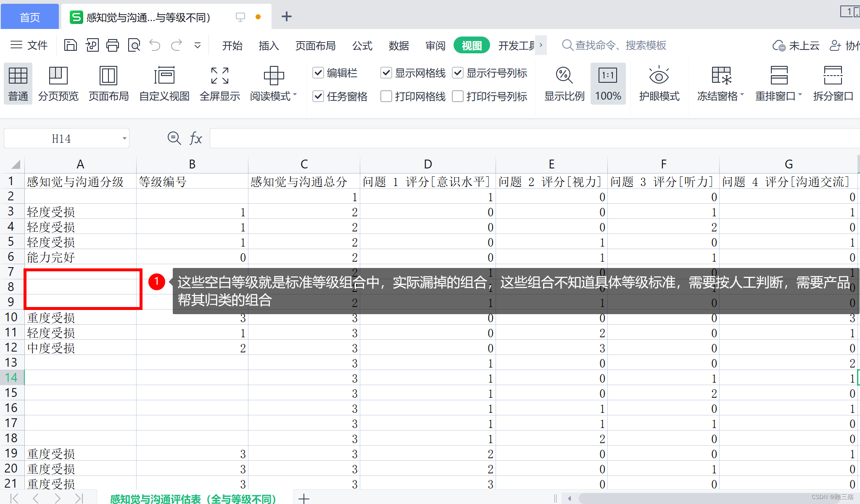This screenshot has width=860, height=504.
Task: Reset zoom using the 100% button
Action: pos(608,84)
